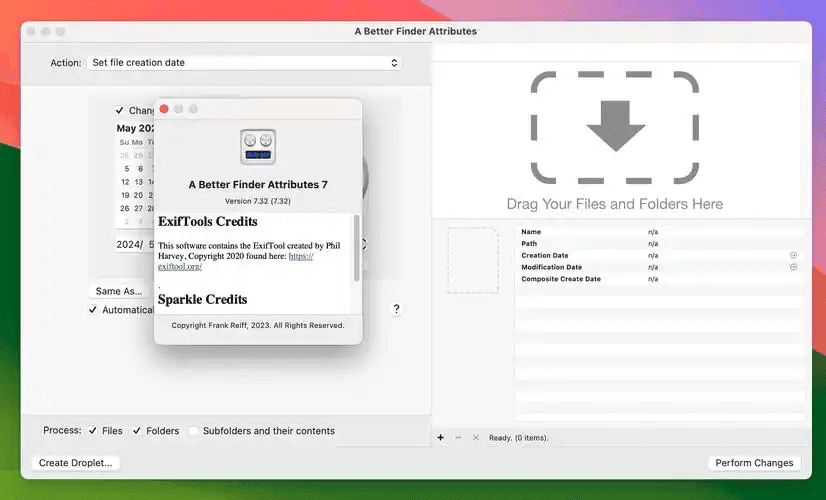Click the X icon to clear list
The image size is (826, 500).
click(x=475, y=438)
